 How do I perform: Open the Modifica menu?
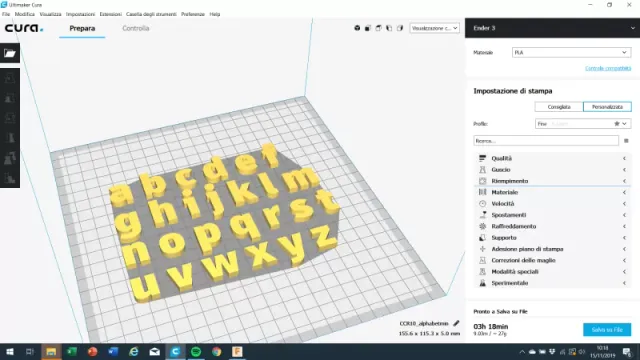(x=24, y=14)
